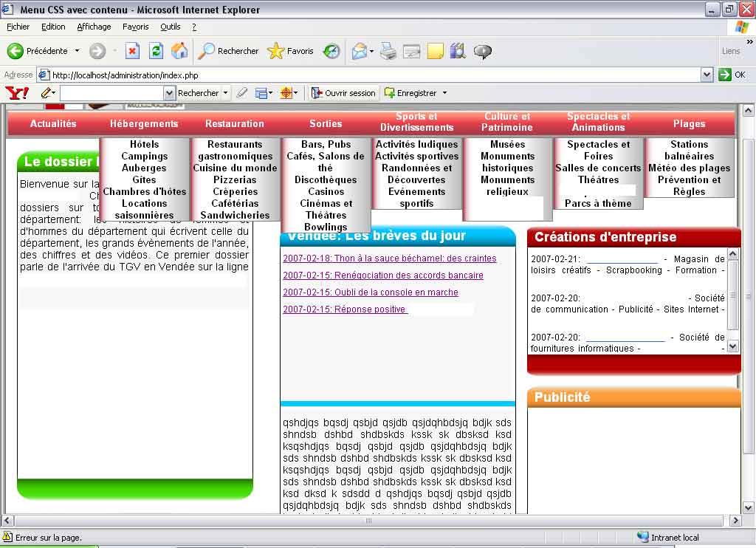The image size is (756, 548).
Task: Click the Yahoo toolbar orange target icon
Action: (x=286, y=92)
